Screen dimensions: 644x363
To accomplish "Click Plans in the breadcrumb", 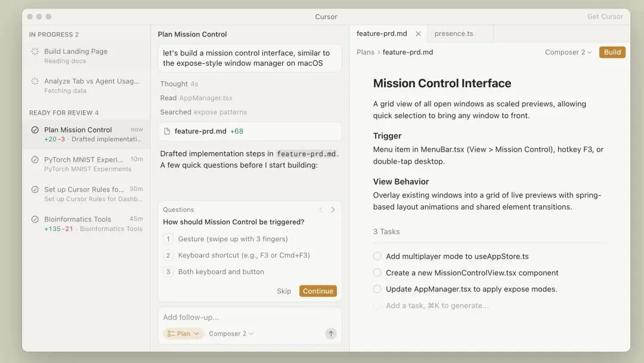I will point(365,52).
